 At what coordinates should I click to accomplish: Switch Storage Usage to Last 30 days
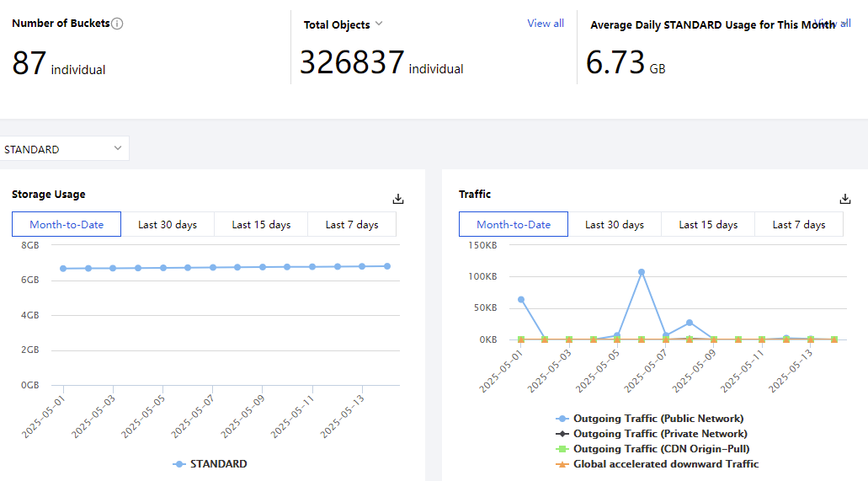(x=168, y=225)
